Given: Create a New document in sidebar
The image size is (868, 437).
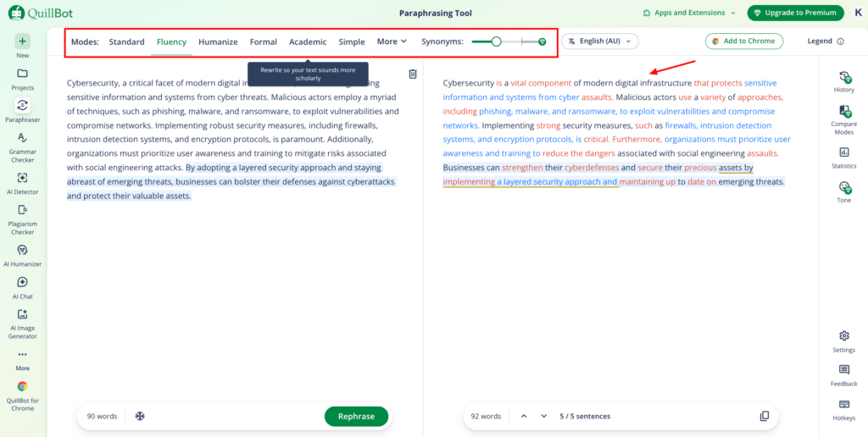Looking at the screenshot, I should click(x=23, y=46).
